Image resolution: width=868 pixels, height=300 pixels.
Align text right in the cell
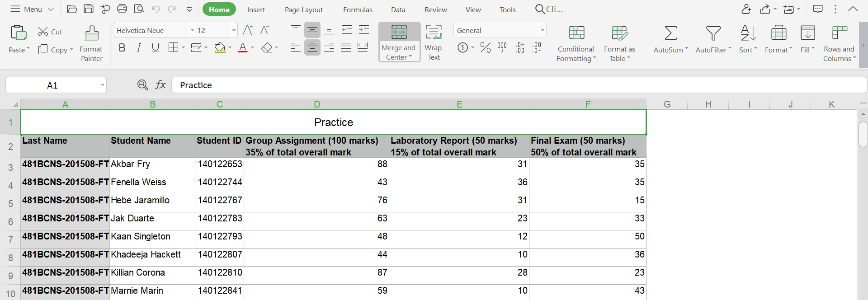pos(330,47)
